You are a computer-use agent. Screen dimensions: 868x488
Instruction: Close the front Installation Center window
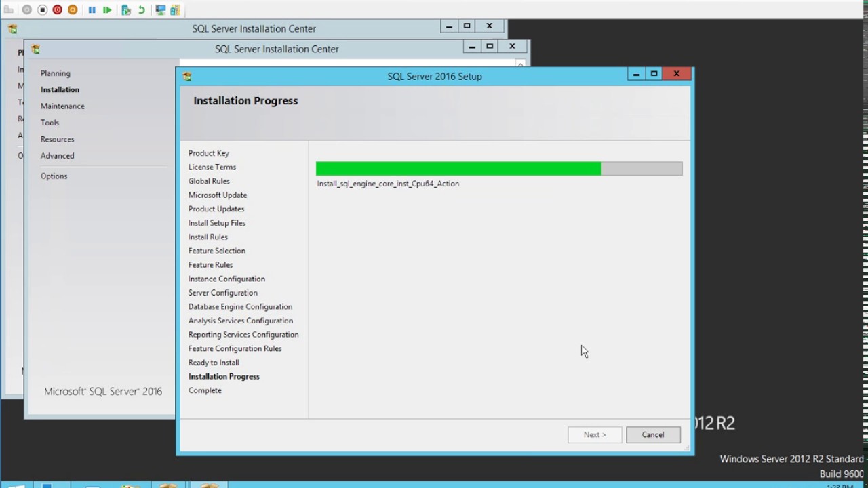[512, 47]
